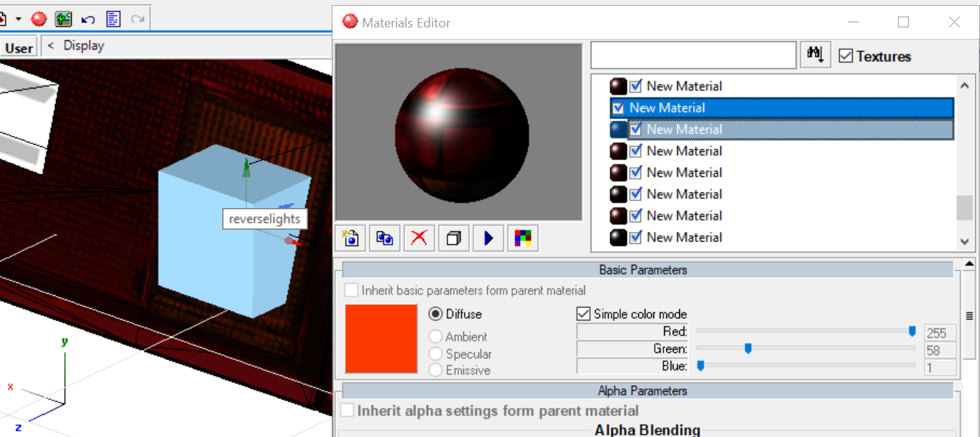Select the Diffuse radio button
This screenshot has height=437, width=980.
[x=435, y=314]
